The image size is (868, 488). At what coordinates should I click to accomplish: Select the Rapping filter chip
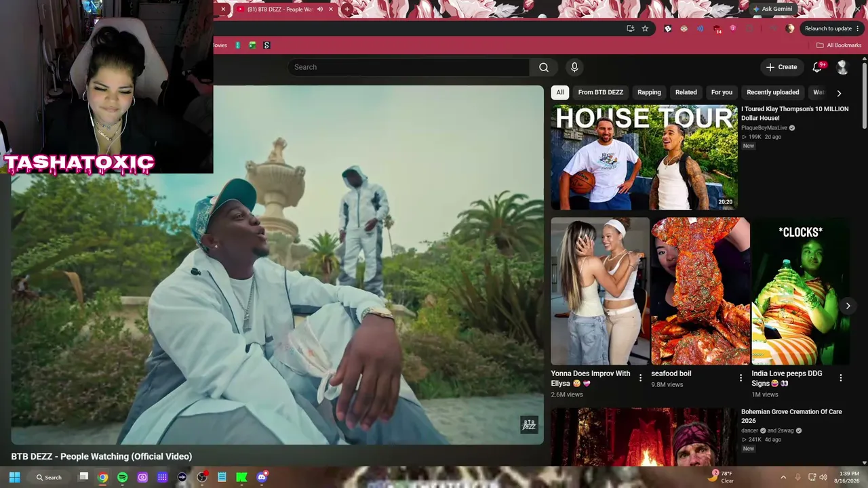tap(649, 92)
